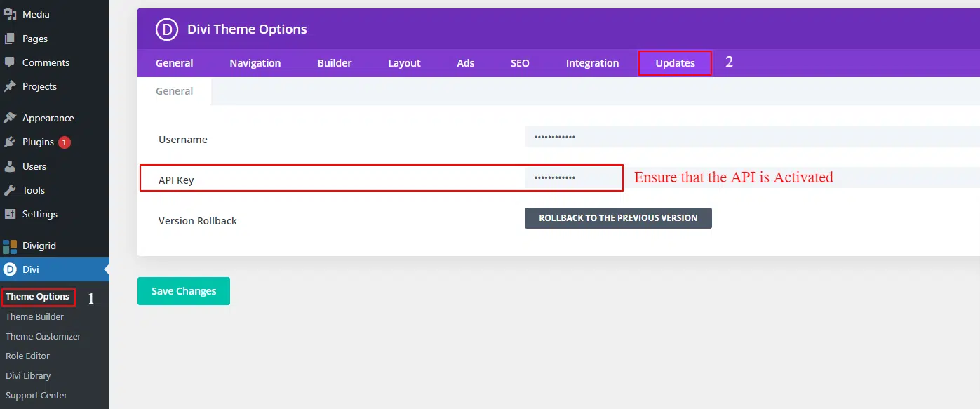980x409 pixels.
Task: Open Theme Options submenu link
Action: [x=37, y=297]
